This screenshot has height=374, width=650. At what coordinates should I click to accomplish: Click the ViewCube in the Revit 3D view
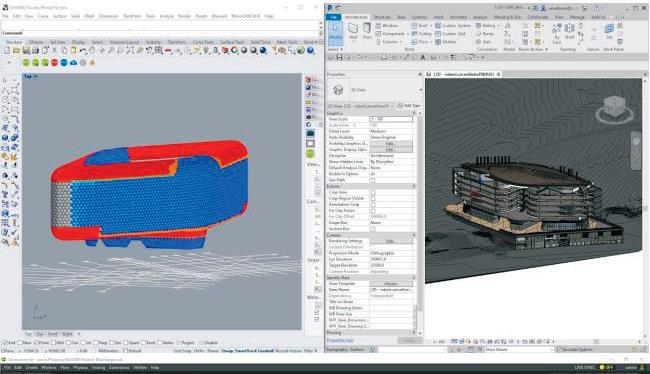614,109
